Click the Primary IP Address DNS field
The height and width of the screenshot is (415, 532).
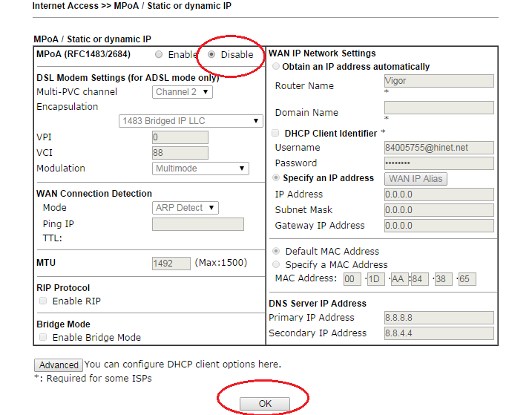(x=438, y=318)
